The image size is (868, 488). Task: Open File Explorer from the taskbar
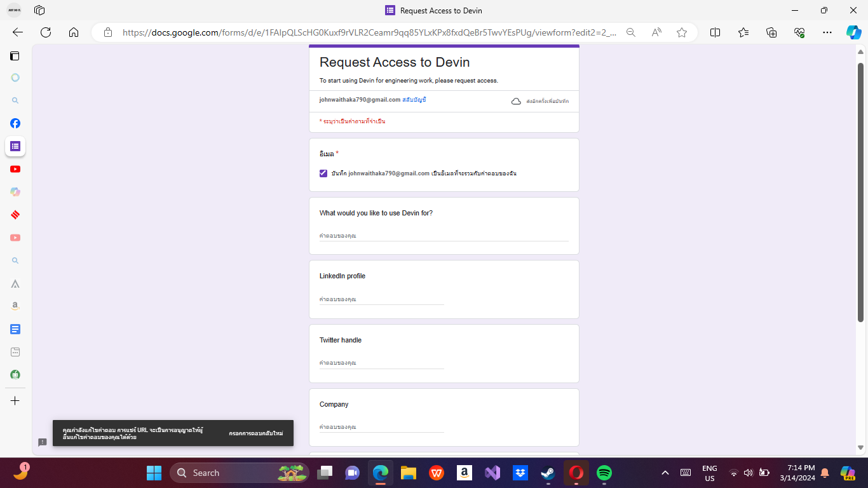(x=408, y=473)
